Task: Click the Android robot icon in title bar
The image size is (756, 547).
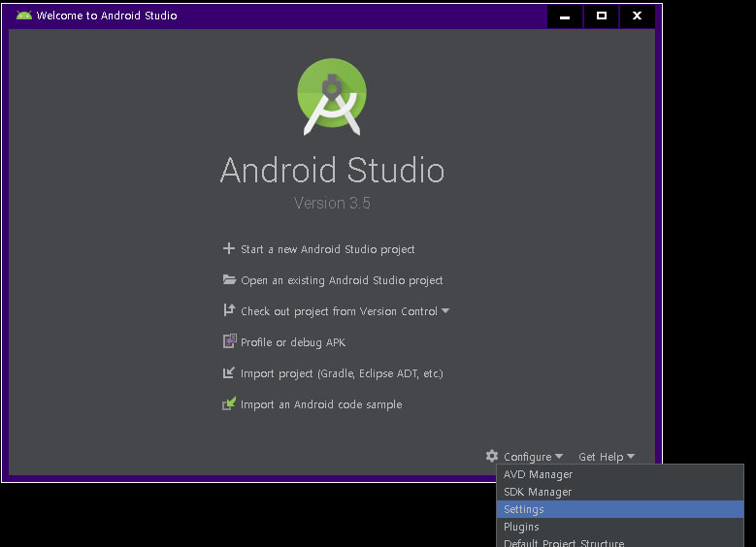Action: click(x=23, y=16)
